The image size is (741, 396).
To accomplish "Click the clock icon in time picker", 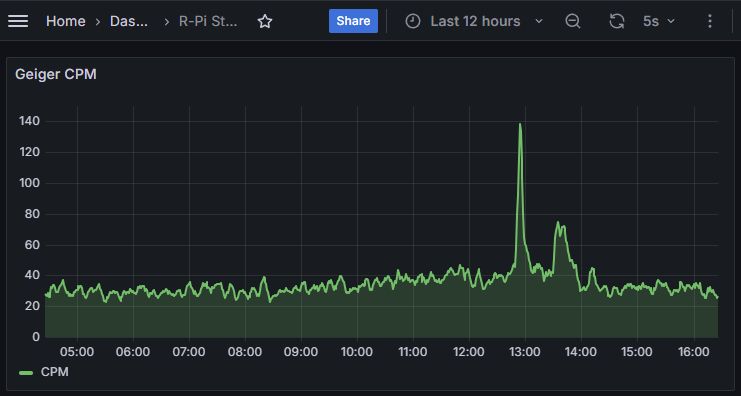I will tap(413, 21).
